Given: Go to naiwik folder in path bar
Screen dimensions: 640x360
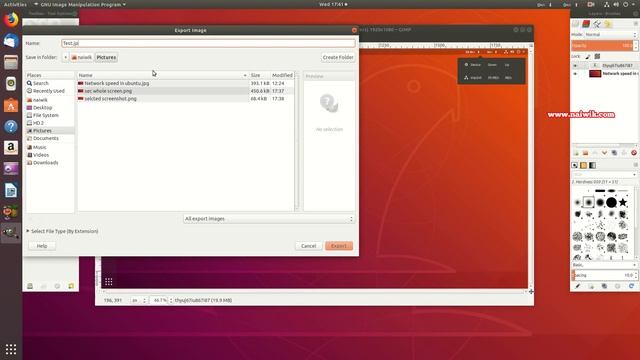Looking at the screenshot, I should (x=82, y=57).
